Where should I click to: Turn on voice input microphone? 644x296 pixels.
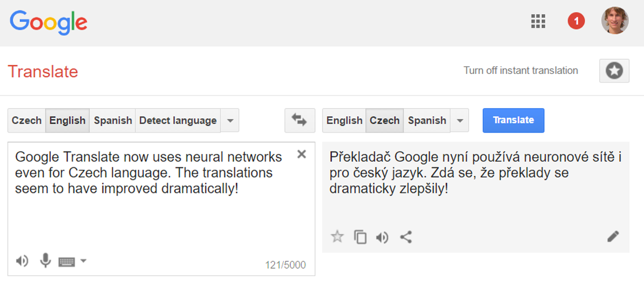pos(45,260)
